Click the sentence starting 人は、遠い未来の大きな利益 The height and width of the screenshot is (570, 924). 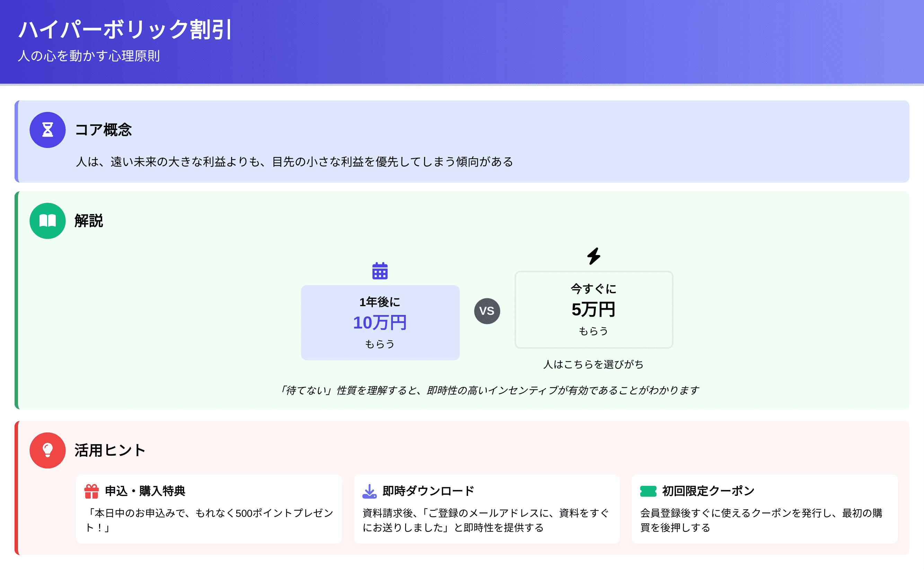[x=294, y=161]
